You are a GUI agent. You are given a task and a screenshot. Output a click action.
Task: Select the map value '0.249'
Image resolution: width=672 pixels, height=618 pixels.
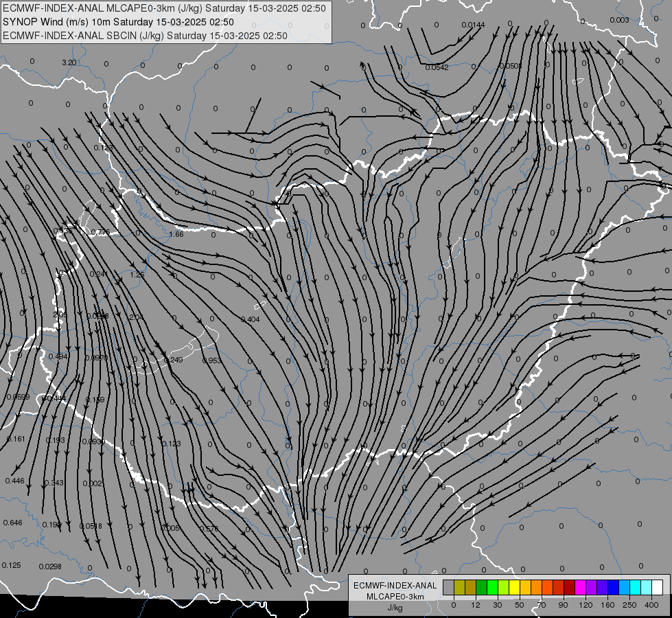173,360
